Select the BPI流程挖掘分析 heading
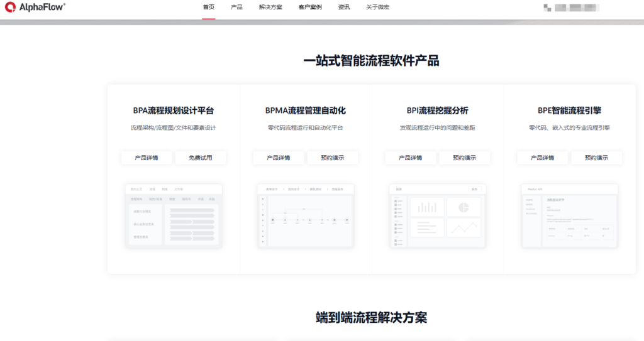 438,111
